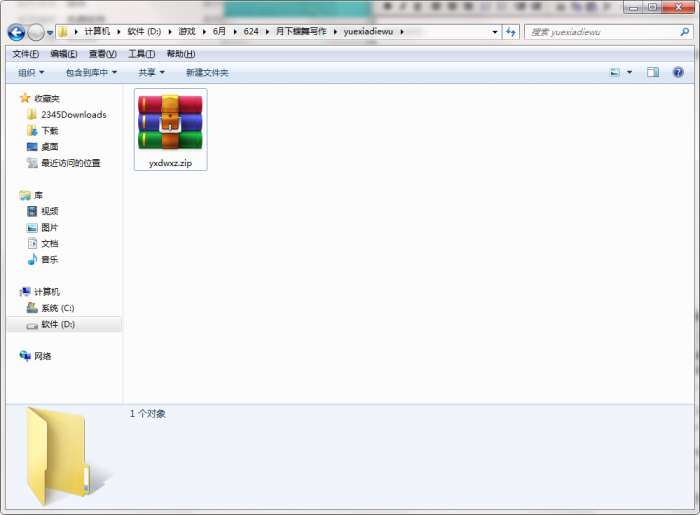700x515 pixels.
Task: Expand arrow after 计算机 breadcrumb
Action: pyautogui.click(x=119, y=32)
